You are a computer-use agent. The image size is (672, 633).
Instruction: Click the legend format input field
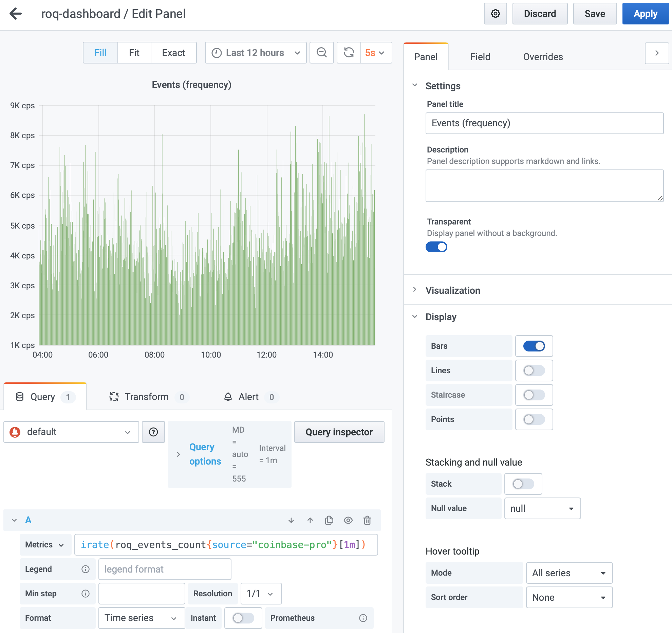click(165, 569)
